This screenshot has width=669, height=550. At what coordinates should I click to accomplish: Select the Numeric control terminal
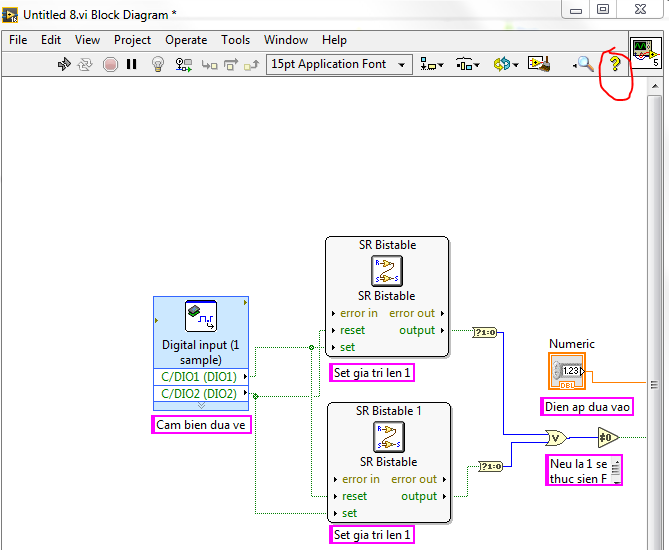(x=566, y=371)
